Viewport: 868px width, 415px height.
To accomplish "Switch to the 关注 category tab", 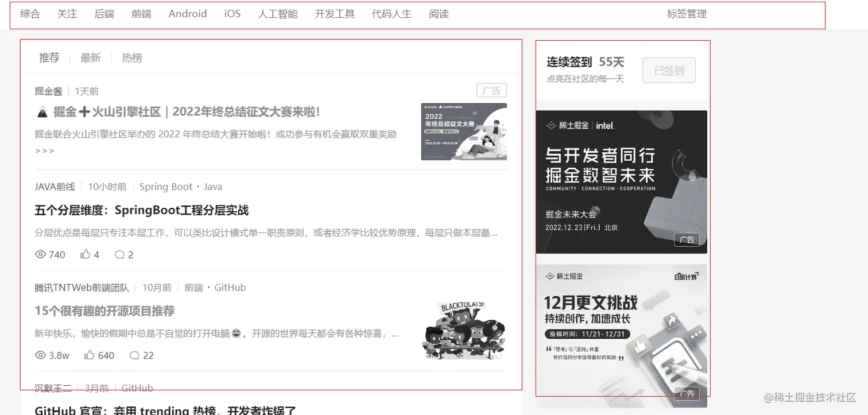I will [x=67, y=14].
